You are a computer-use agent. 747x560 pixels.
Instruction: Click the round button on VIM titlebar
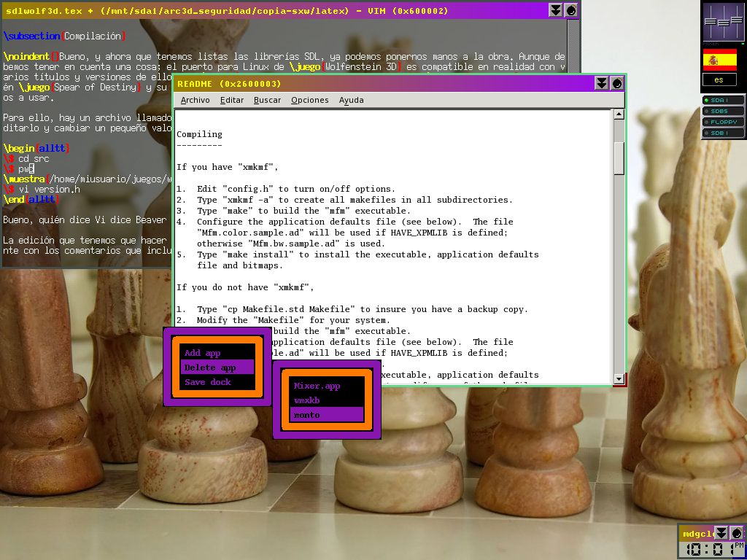tap(571, 10)
